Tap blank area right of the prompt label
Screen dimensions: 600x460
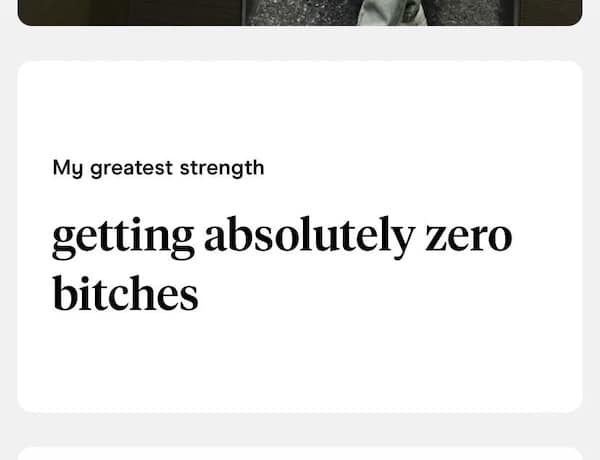pos(420,168)
